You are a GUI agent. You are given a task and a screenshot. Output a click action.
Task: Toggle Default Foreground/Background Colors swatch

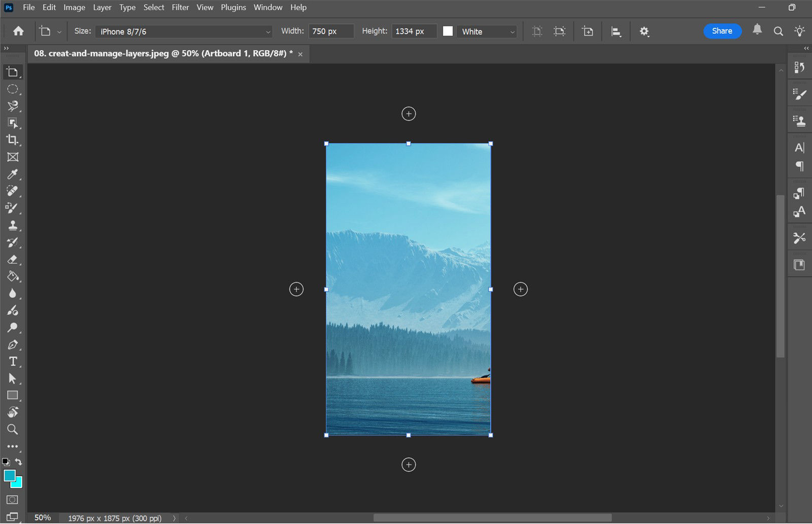click(x=7, y=462)
